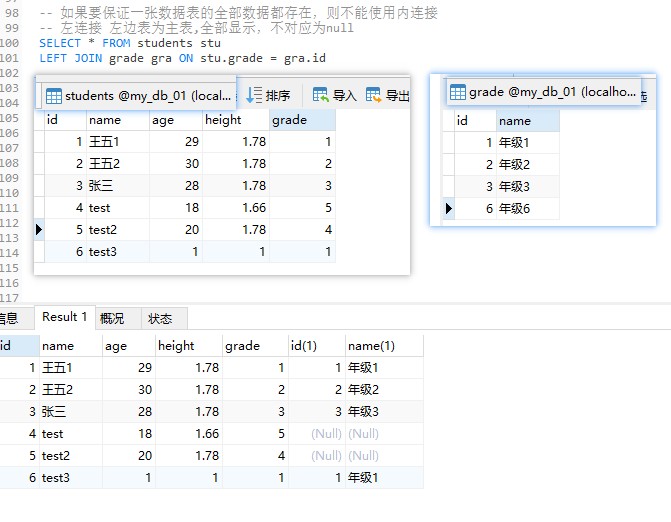The height and width of the screenshot is (522, 671).
Task: Select cell 王五2 in students table
Action: (118, 164)
